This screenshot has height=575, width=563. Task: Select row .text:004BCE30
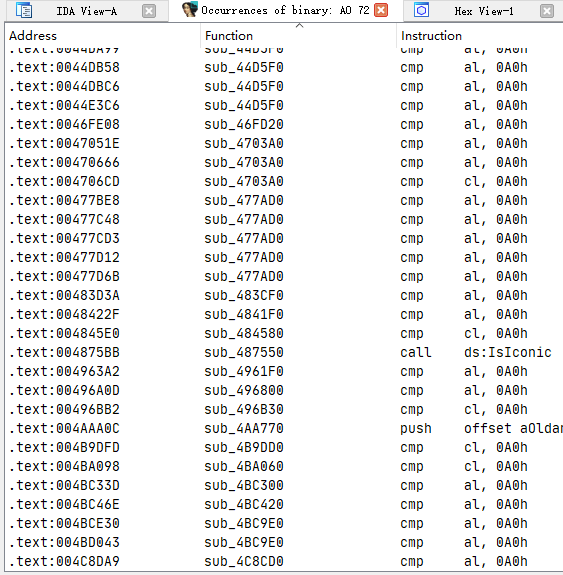[x=284, y=524]
